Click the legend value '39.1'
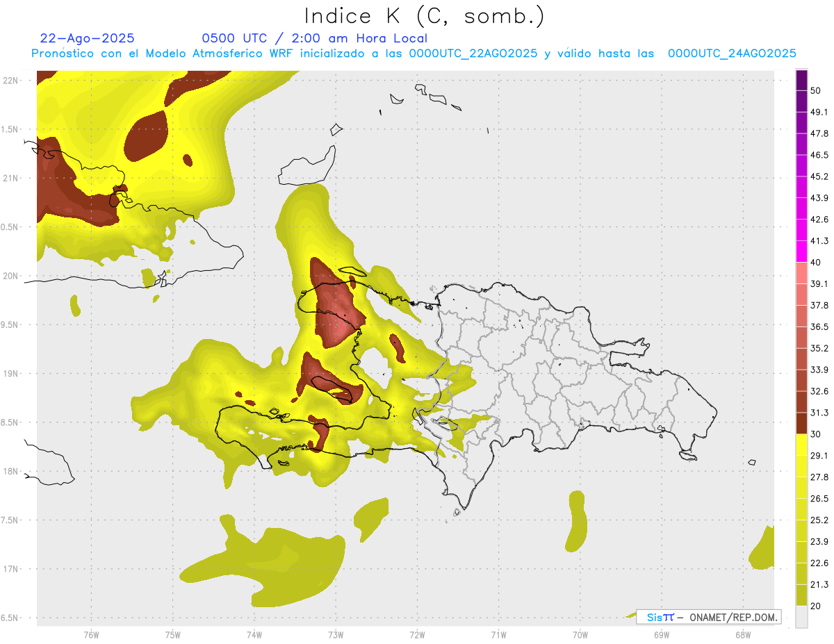This screenshot has height=644, width=834. (x=819, y=283)
